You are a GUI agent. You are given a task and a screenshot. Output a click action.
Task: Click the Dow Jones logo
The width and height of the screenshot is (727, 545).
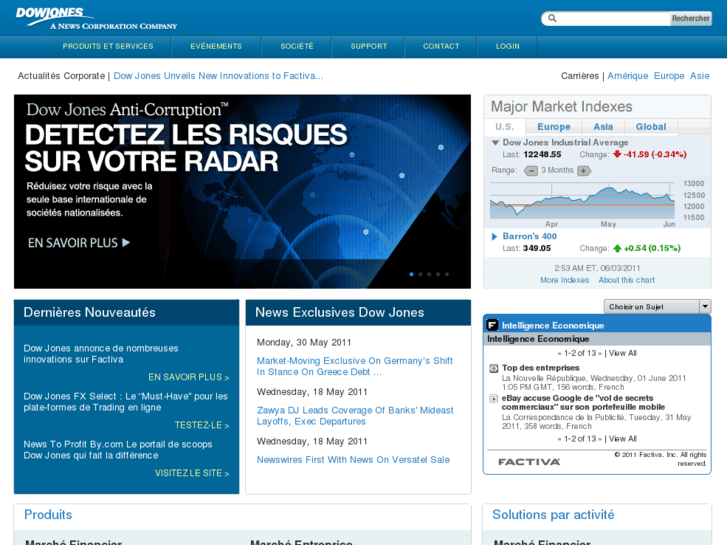(x=96, y=19)
